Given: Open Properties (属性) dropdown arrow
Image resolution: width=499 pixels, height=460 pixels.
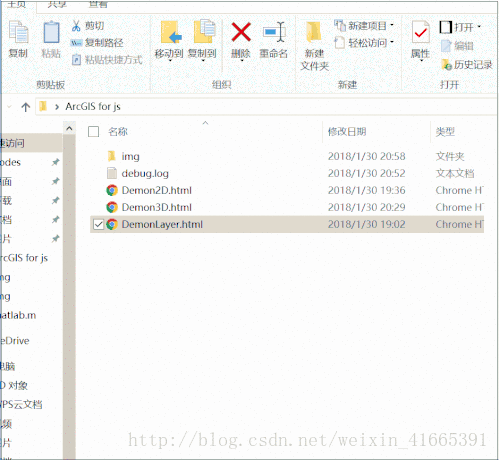Looking at the screenshot, I should coord(421,61).
